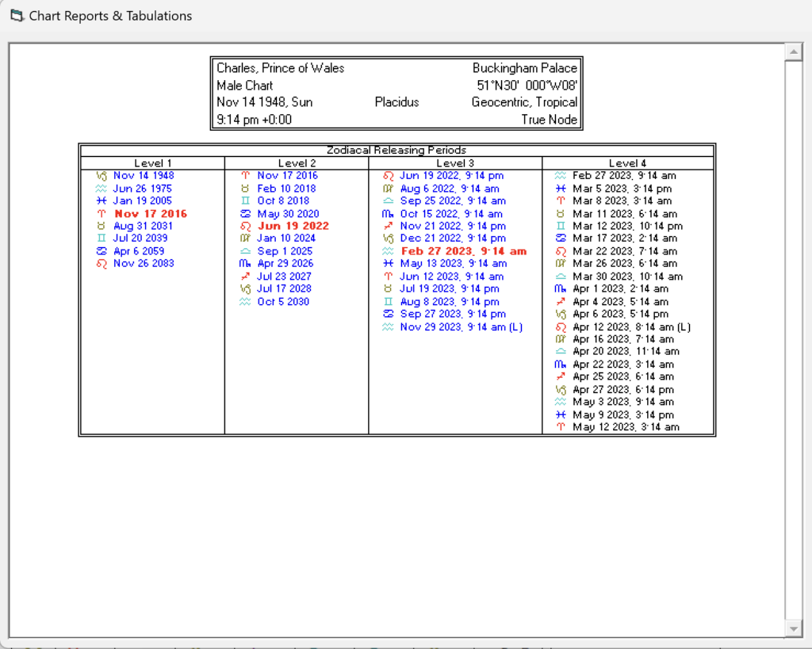This screenshot has height=649, width=812.
Task: Select the Jun 19 2022 Level 2 period
Action: click(293, 226)
